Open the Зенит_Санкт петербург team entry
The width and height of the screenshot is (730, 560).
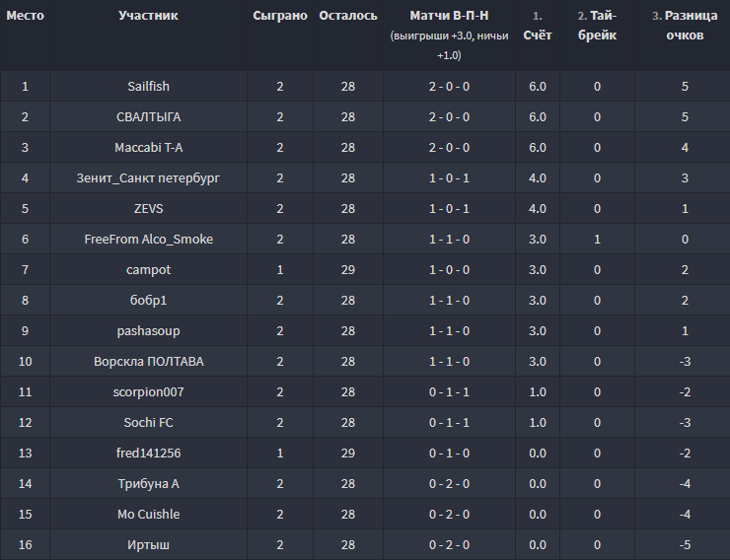pos(148,178)
